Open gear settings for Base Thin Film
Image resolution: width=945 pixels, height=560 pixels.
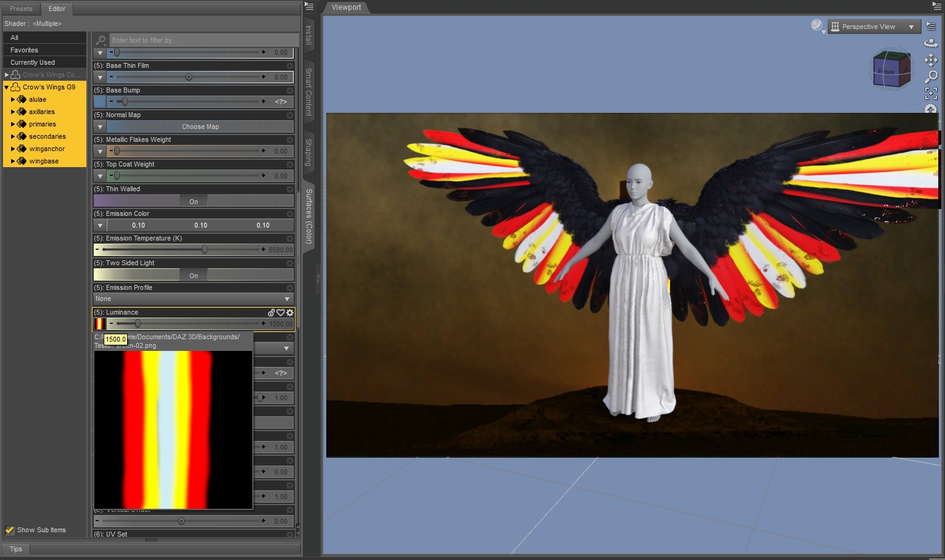point(290,65)
